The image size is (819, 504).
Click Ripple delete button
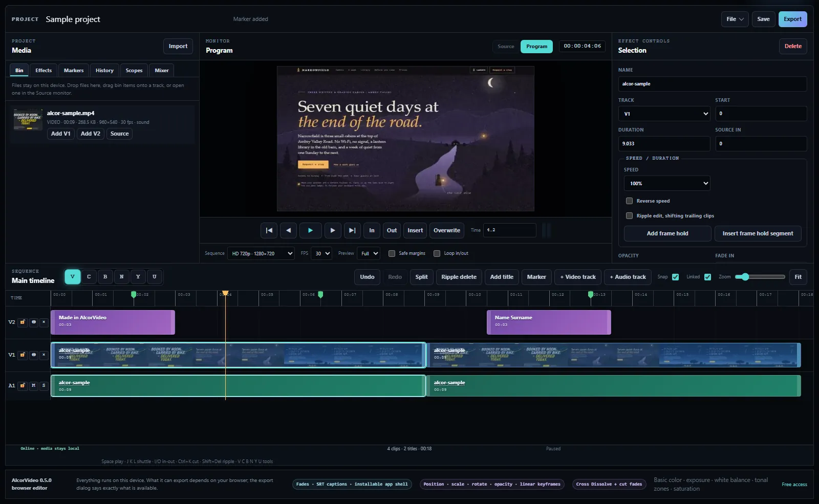click(459, 277)
